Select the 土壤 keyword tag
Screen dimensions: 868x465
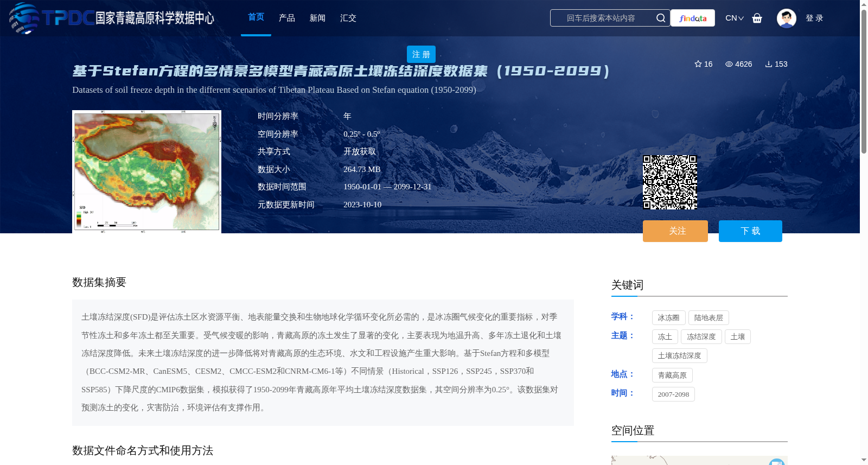tap(738, 337)
